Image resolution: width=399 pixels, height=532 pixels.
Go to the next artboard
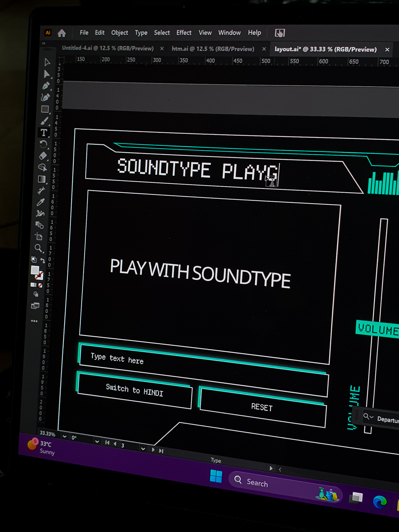coord(153,450)
